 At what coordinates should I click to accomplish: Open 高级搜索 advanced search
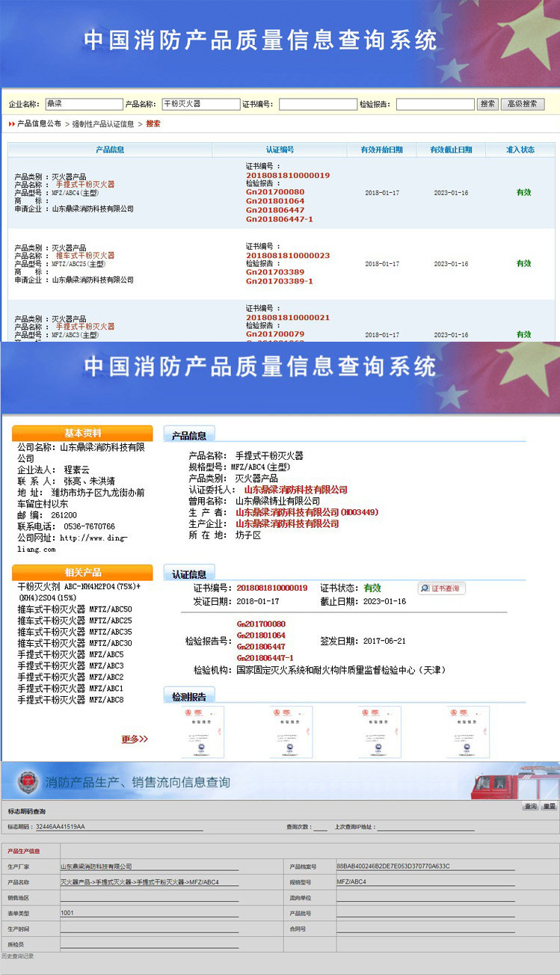(x=522, y=104)
